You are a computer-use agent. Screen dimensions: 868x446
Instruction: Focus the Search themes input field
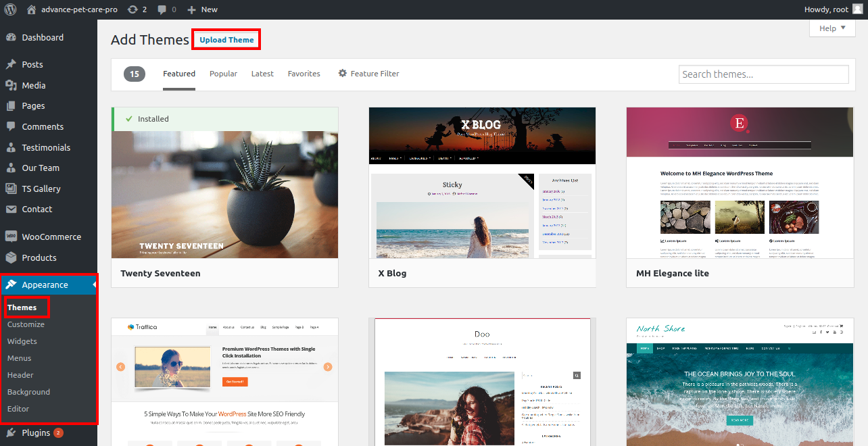[x=764, y=74]
